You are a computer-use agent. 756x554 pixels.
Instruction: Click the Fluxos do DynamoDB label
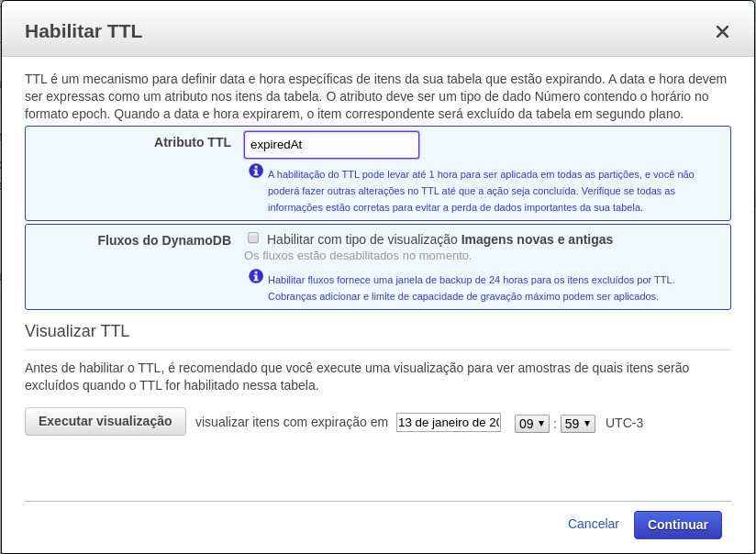tap(164, 240)
